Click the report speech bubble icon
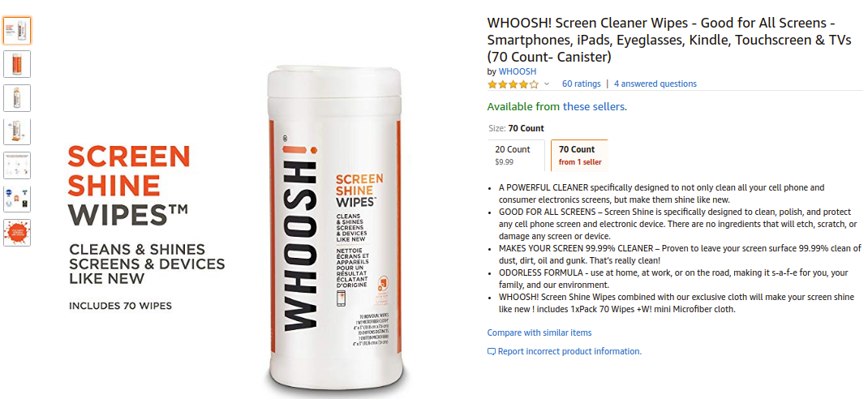 click(x=492, y=351)
